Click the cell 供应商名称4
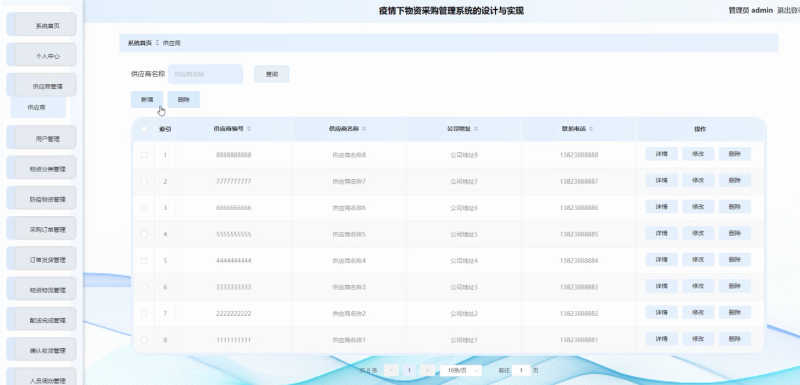Image resolution: width=800 pixels, height=385 pixels. coord(349,261)
